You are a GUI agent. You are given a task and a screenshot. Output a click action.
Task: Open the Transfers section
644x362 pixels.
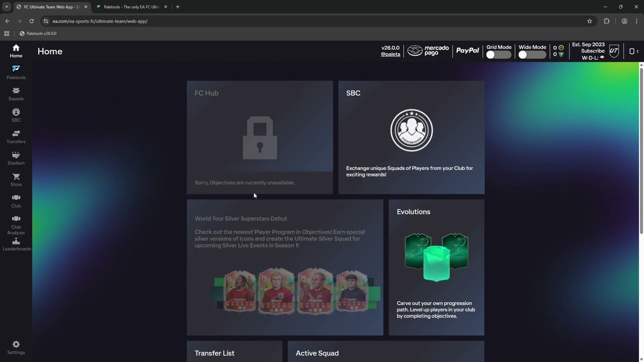click(16, 137)
